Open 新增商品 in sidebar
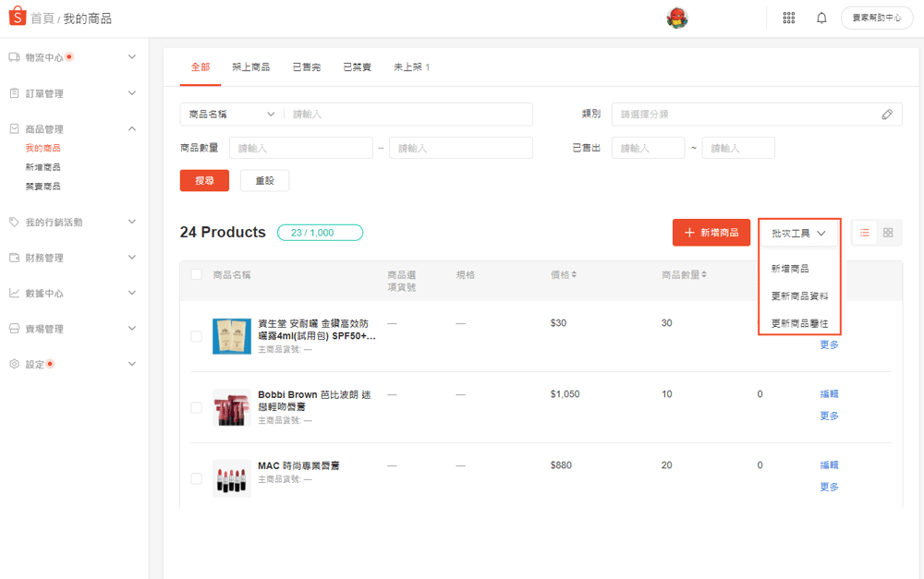Image resolution: width=924 pixels, height=579 pixels. [x=43, y=167]
